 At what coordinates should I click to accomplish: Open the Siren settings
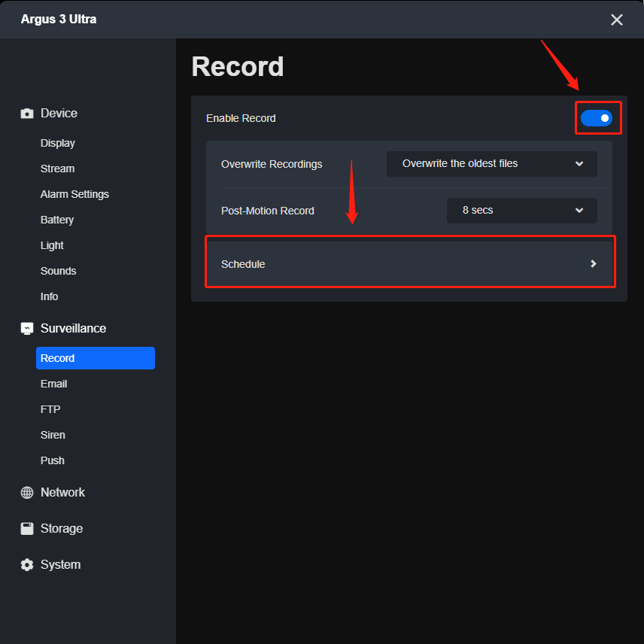click(53, 435)
